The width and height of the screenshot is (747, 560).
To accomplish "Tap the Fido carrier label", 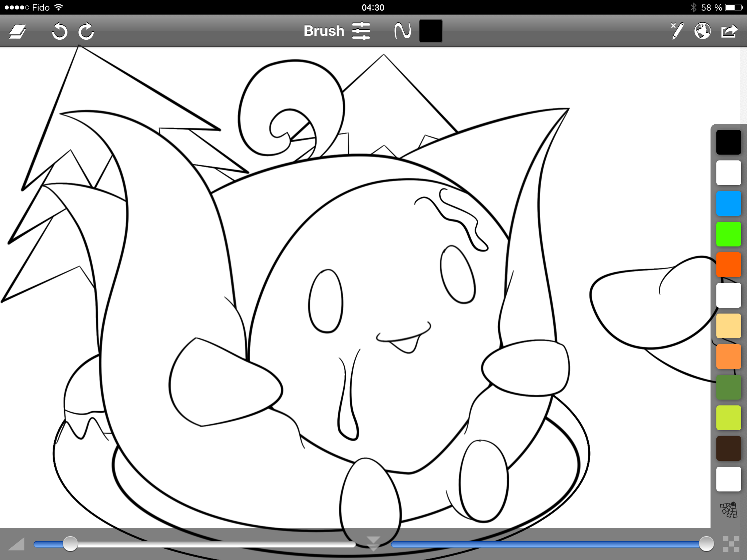I will [41, 8].
